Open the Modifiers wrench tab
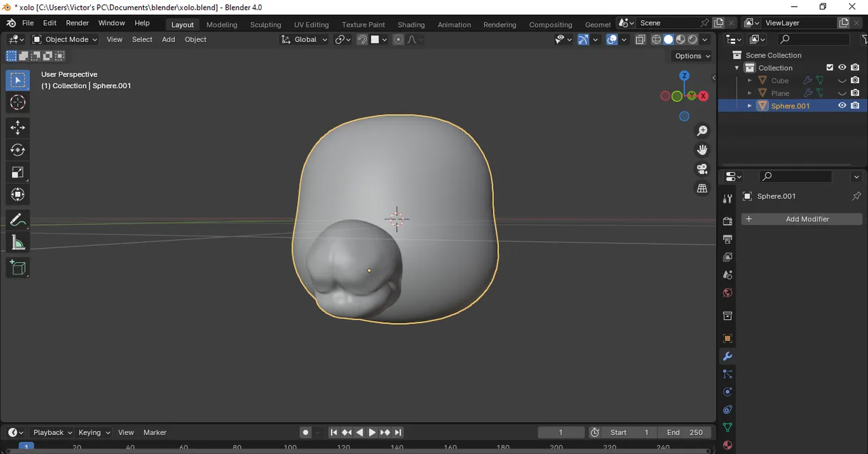 728,356
